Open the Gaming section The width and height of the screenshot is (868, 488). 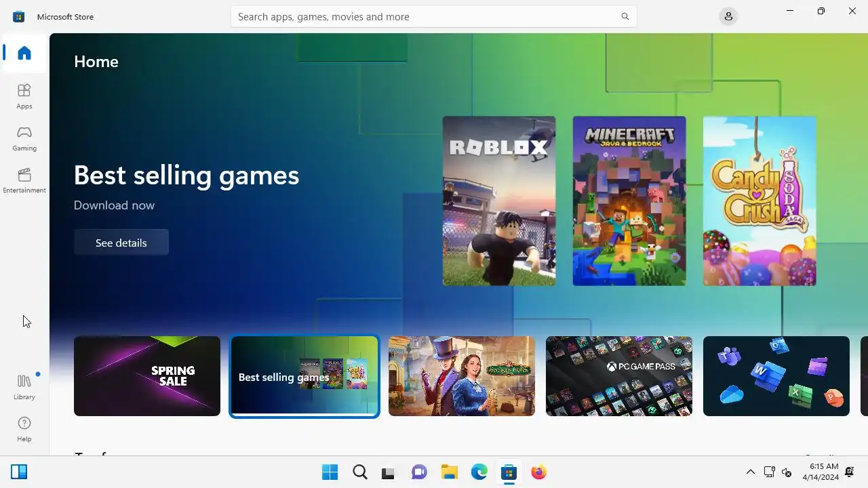coord(24,138)
